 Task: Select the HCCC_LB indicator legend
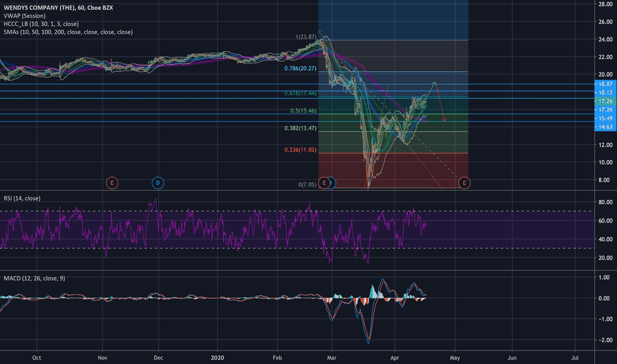click(41, 24)
